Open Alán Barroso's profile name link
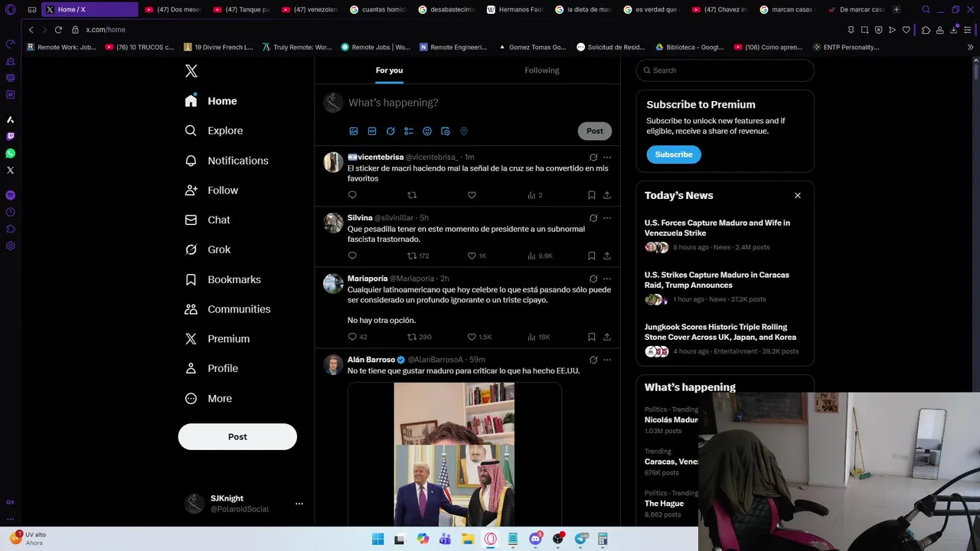The height and width of the screenshot is (551, 980). 371,360
